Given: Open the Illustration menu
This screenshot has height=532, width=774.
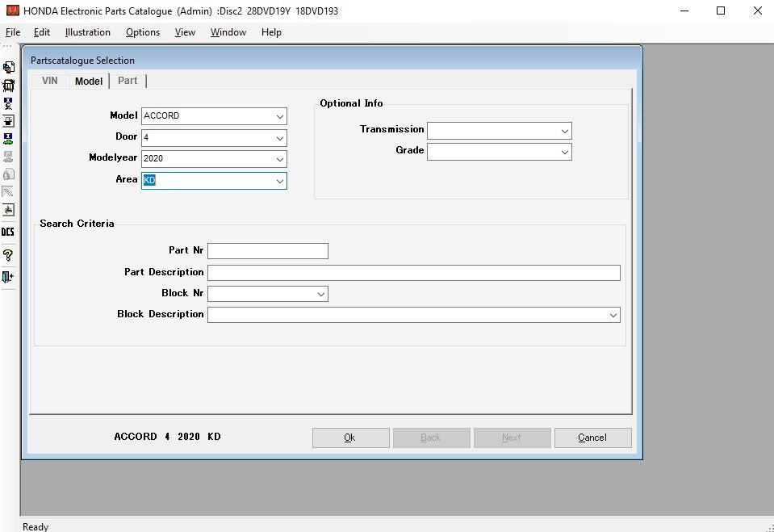Looking at the screenshot, I should pyautogui.click(x=87, y=32).
